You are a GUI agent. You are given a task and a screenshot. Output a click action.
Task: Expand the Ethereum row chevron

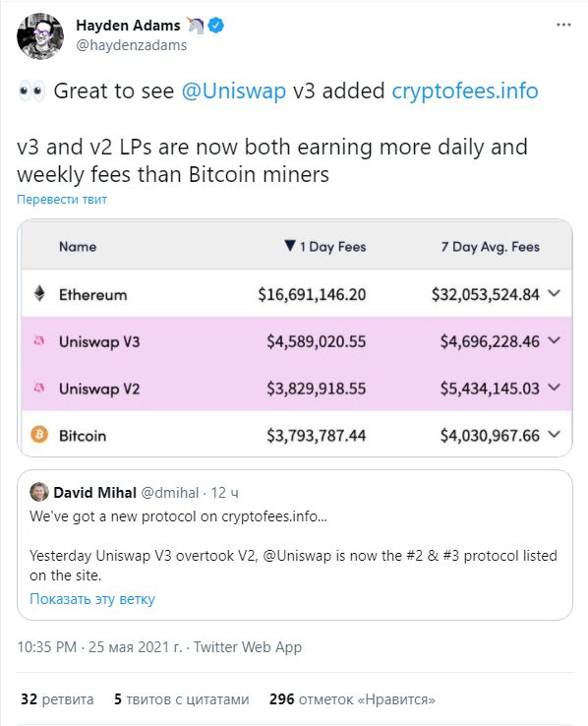(554, 293)
